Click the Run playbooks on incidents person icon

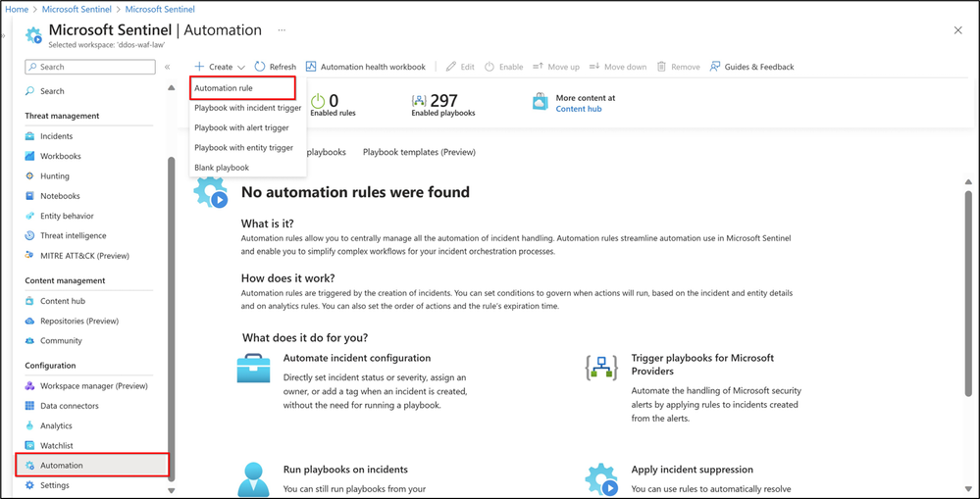pos(253,479)
